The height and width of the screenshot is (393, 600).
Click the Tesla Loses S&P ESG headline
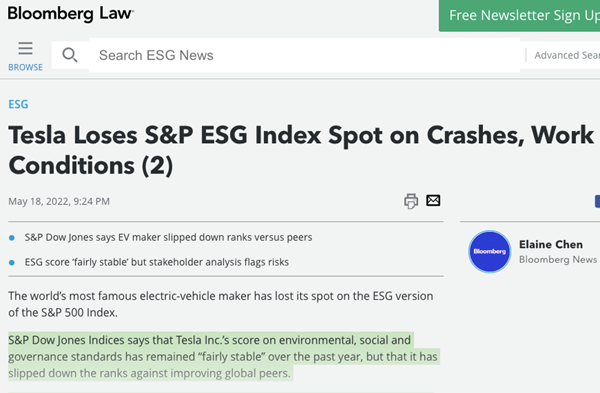point(301,150)
